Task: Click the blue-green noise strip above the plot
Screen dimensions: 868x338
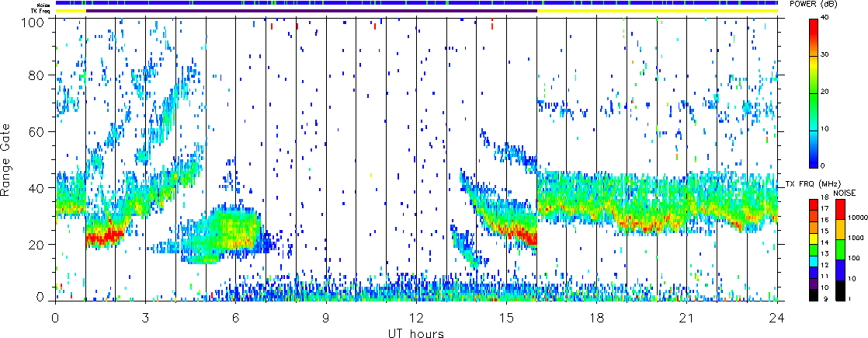Action: (416, 3)
